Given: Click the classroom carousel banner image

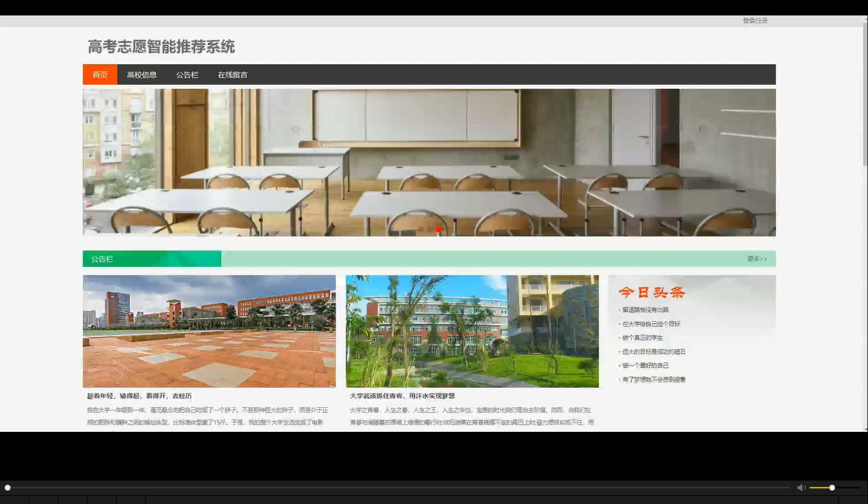Looking at the screenshot, I should point(429,162).
